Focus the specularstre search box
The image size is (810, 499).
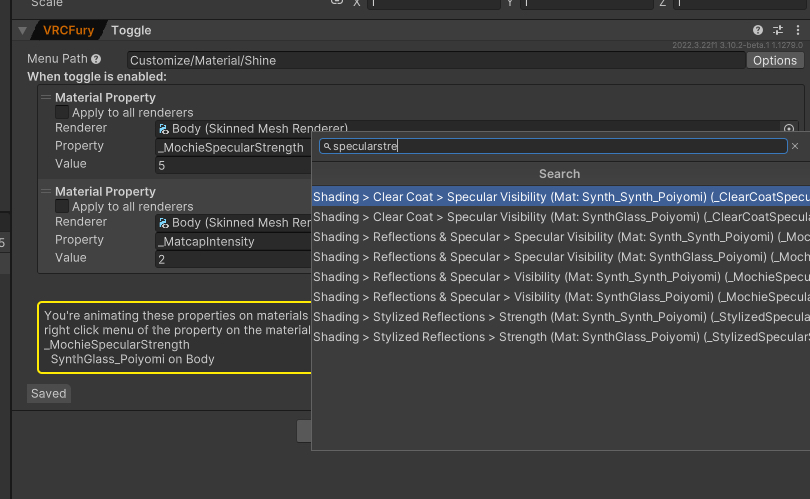pos(555,146)
